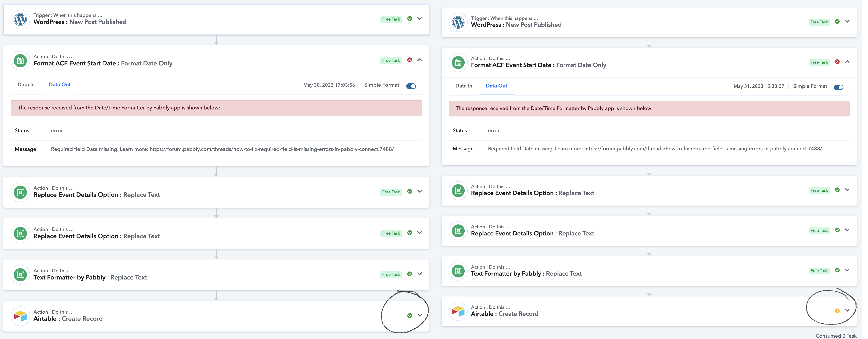Click Text Formatter by Pabbly icon in right panel
The width and height of the screenshot is (868, 339).
tap(458, 271)
